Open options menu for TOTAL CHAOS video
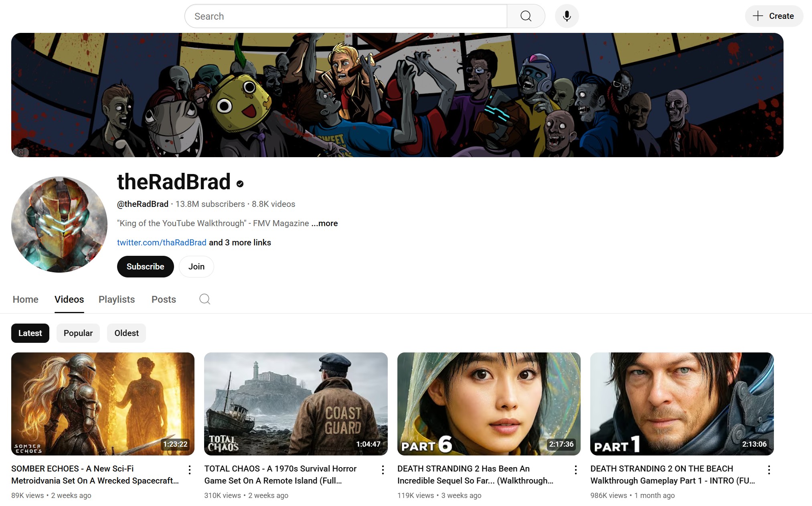This screenshot has height=506, width=812. (x=383, y=470)
